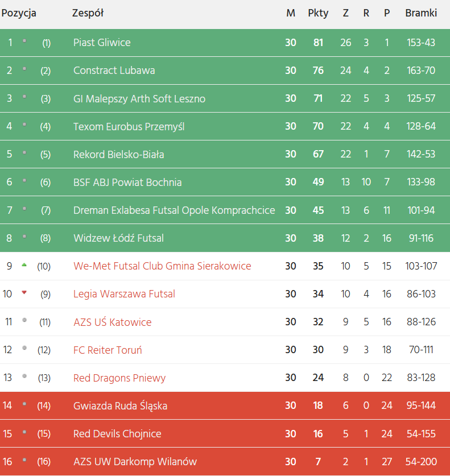Click the grey position dot for Red Dragons Pniewy
The height and width of the screenshot is (476, 450).
[x=24, y=376]
